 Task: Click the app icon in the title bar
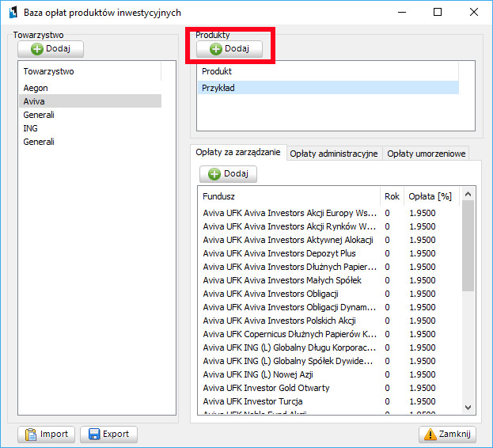pos(11,12)
